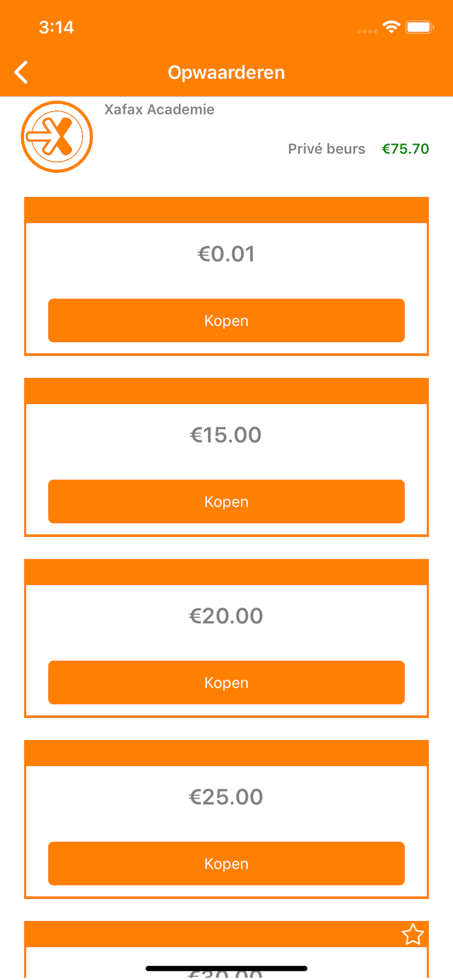Select the €15.00 amount label
The image size is (453, 980).
tap(226, 435)
